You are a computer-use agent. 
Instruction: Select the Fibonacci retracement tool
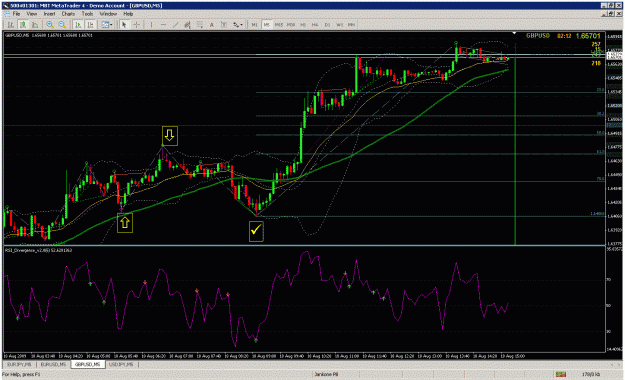click(200, 25)
